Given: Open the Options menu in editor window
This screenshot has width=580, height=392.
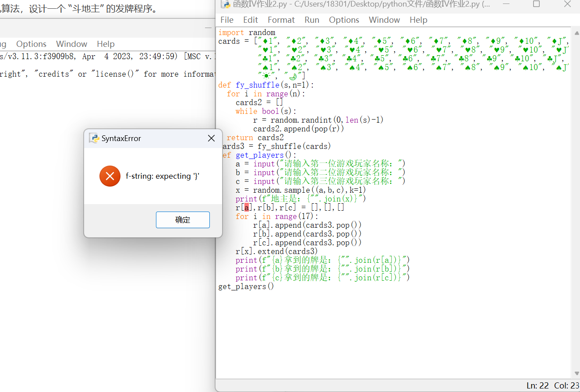Looking at the screenshot, I should click(344, 20).
